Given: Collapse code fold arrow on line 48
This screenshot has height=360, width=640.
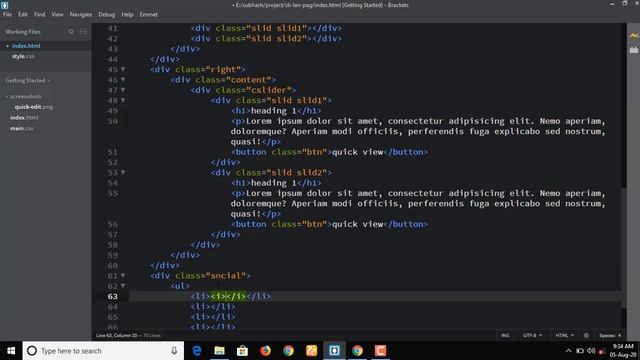Looking at the screenshot, I should 123,100.
